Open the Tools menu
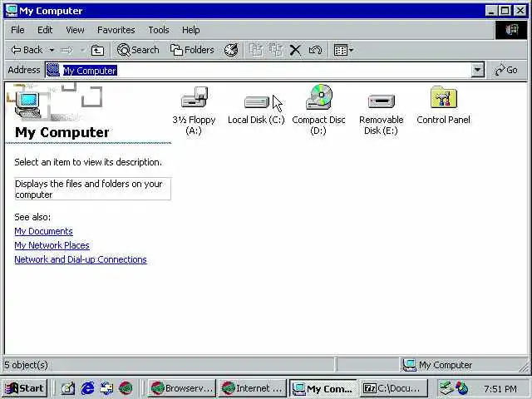The width and height of the screenshot is (532, 399). pyautogui.click(x=159, y=30)
